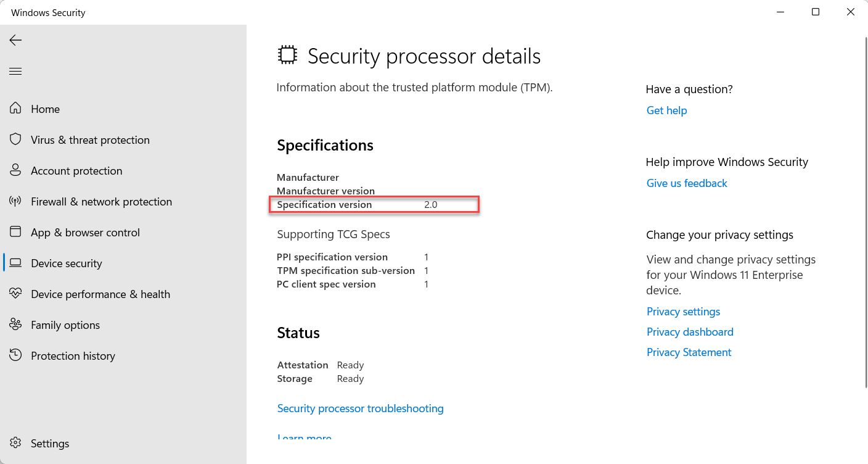Click the Family options people icon
Screen dimensions: 868x464
tap(15, 325)
